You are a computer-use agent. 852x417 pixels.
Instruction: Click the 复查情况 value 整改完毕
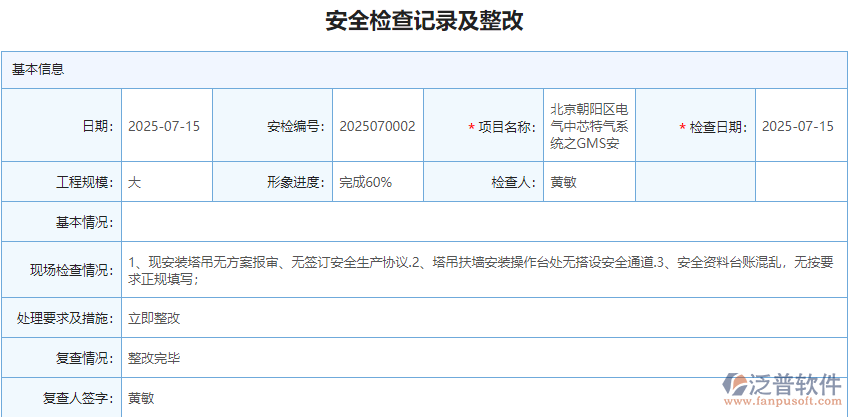(x=154, y=358)
